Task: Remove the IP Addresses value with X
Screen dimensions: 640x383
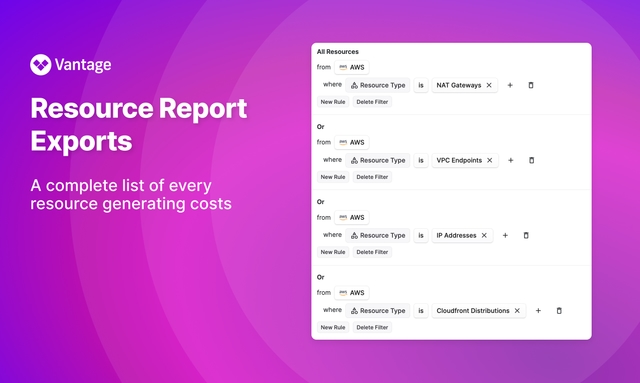Action: [x=484, y=236]
